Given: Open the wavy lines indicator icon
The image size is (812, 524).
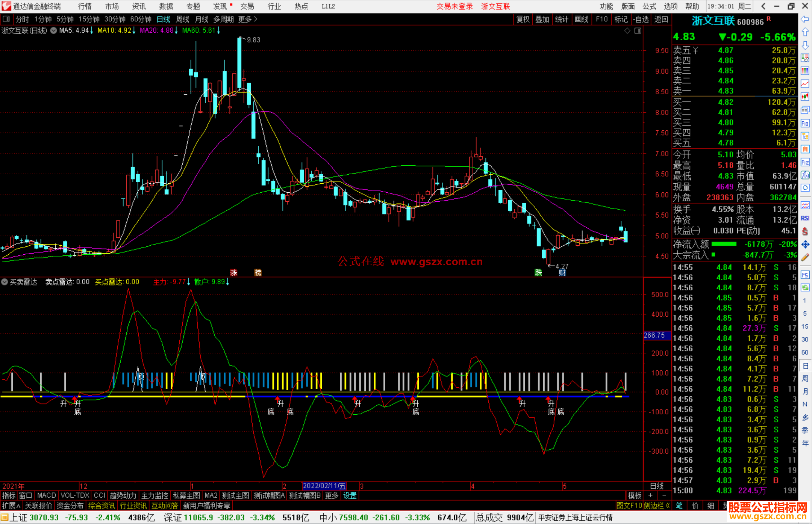Looking at the screenshot, I should click(805, 205).
